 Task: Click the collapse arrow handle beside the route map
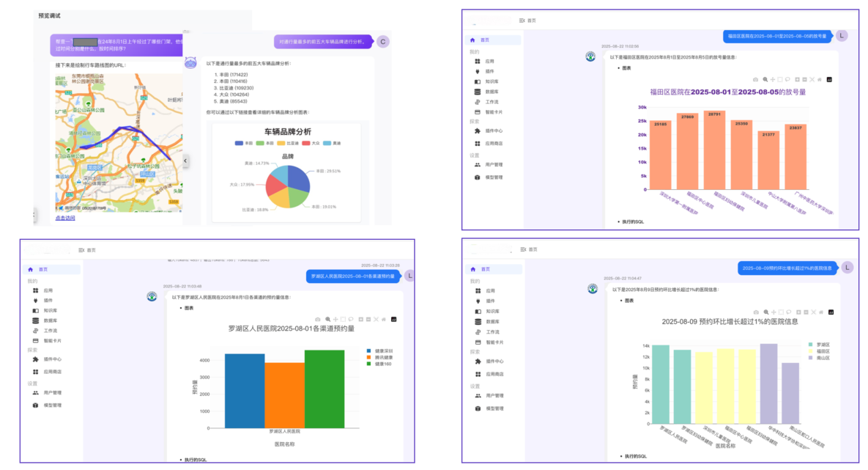185,161
